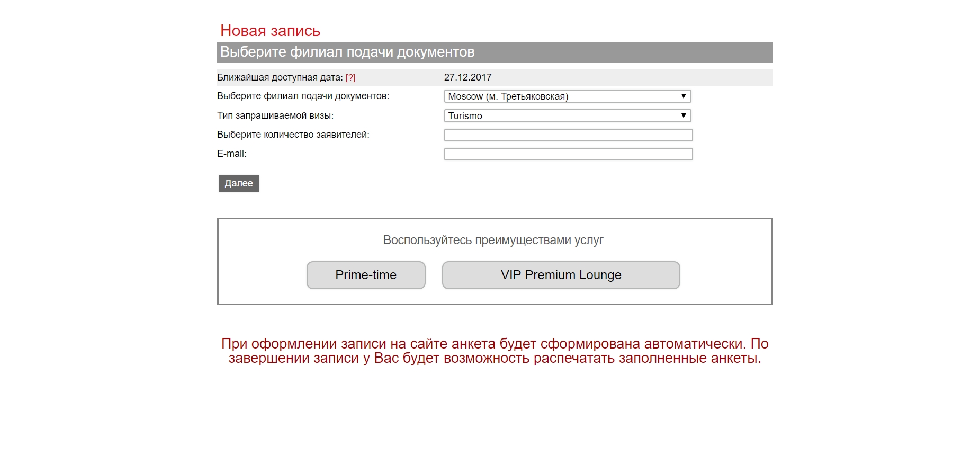This screenshot has height=464, width=980.
Task: Select the Prime-time service button
Action: point(366,275)
